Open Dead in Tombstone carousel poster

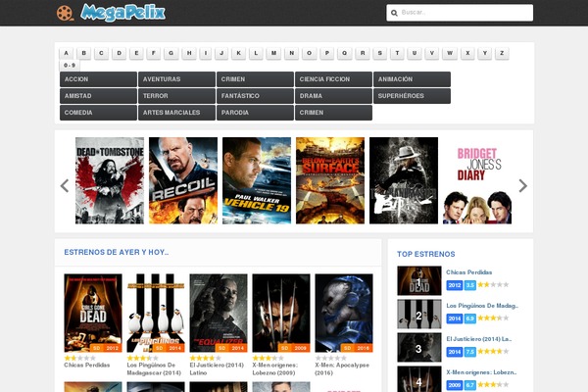110,180
